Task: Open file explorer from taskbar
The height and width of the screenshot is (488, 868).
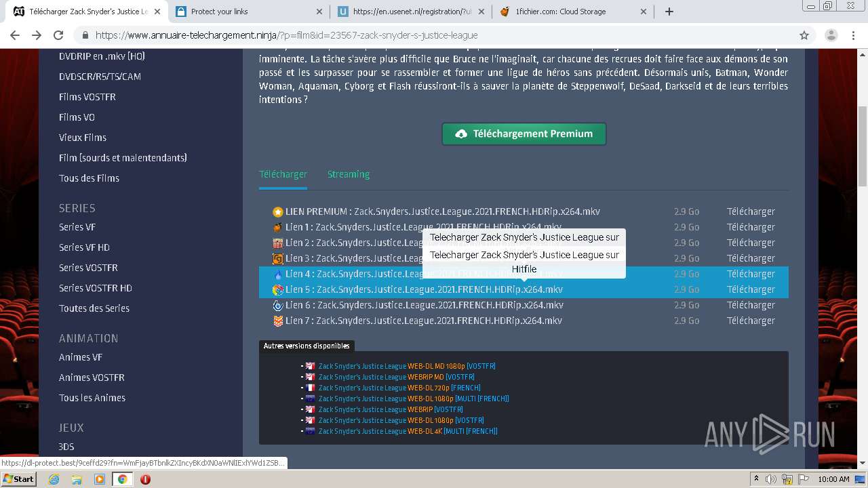Action: coord(77,479)
